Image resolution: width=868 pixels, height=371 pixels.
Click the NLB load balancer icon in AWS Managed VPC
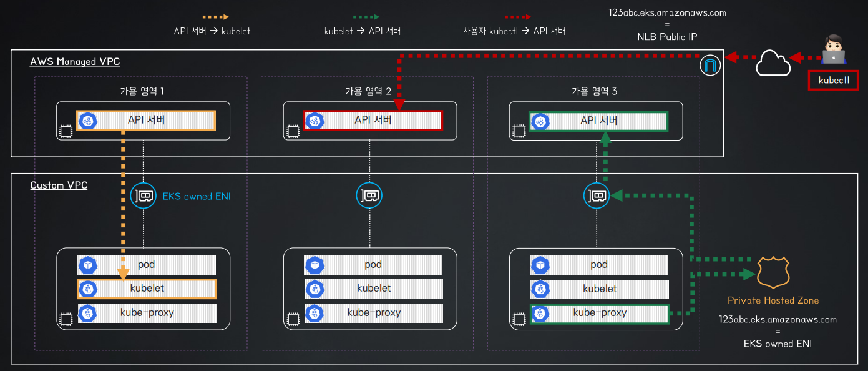click(x=710, y=66)
